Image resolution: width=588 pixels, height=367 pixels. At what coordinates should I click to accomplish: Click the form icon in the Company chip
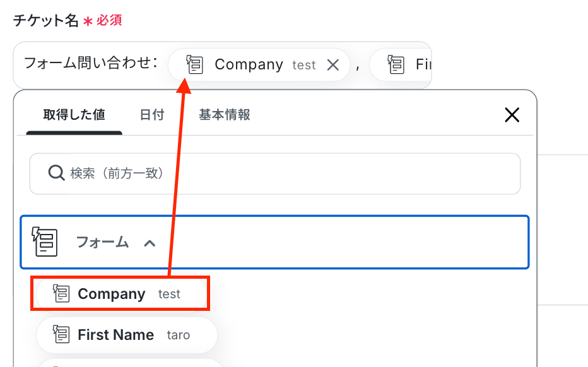[x=195, y=64]
